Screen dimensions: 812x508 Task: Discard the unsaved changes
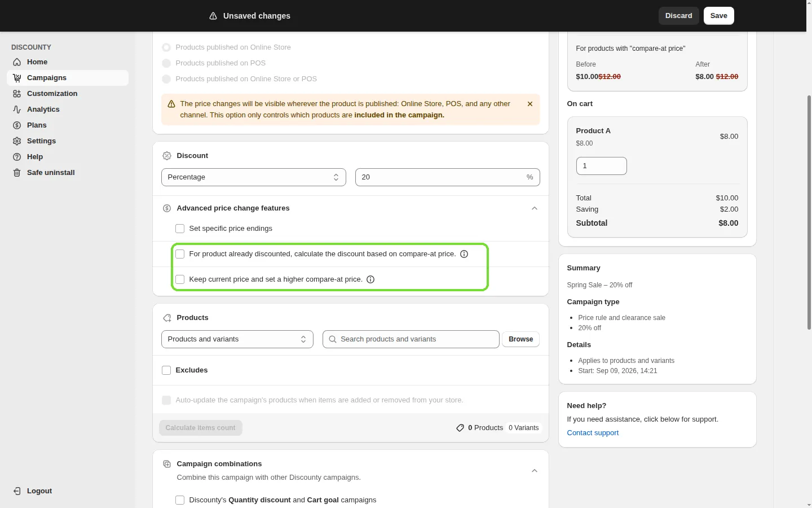point(679,16)
